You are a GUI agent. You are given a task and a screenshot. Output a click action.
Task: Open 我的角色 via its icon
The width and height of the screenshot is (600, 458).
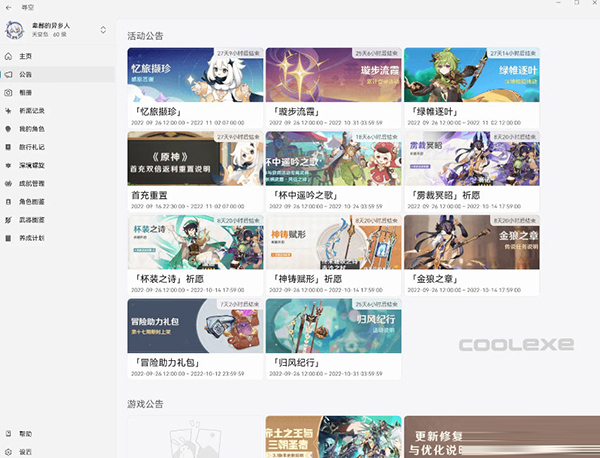(8, 129)
